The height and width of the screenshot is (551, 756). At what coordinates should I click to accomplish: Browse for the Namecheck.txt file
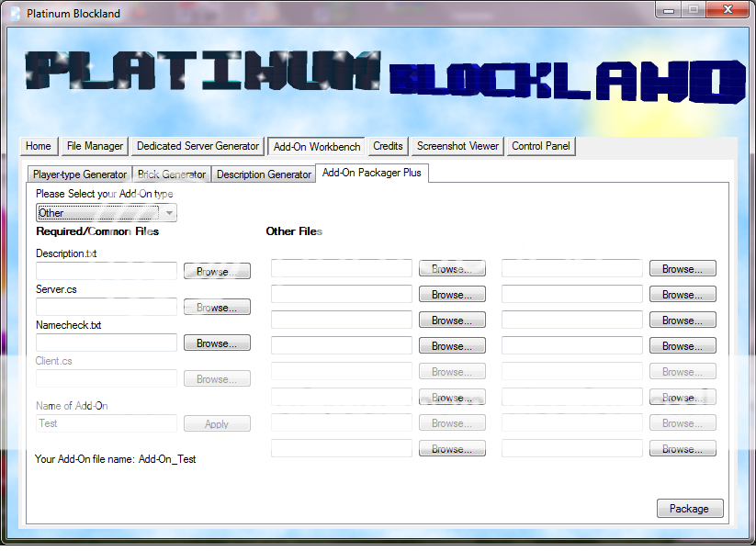coord(217,343)
